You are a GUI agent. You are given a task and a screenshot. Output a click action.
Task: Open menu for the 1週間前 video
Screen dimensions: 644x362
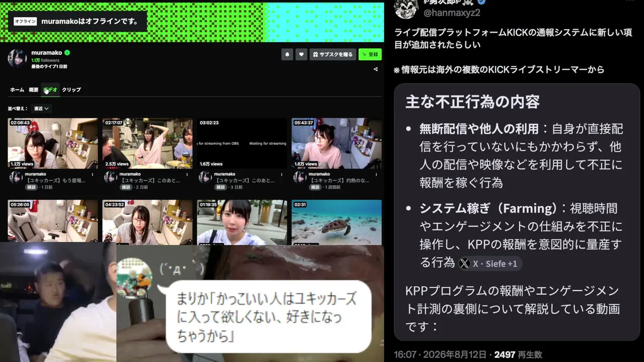point(376,174)
